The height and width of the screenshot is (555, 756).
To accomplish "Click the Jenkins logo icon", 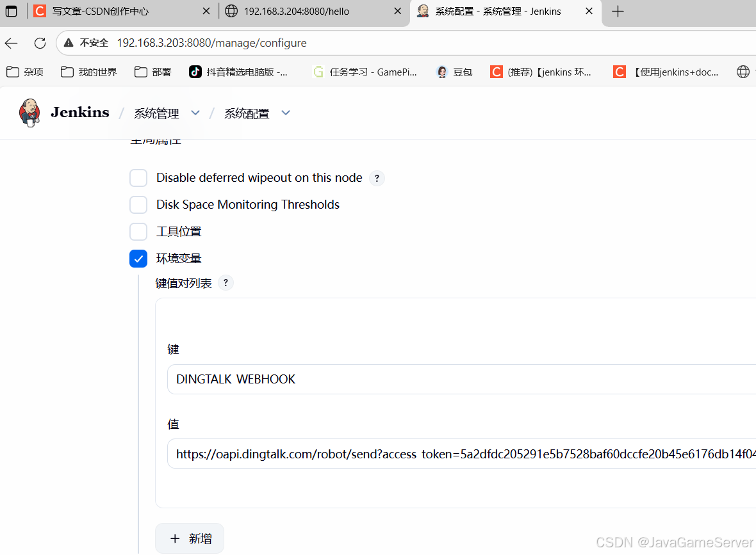I will tap(30, 113).
